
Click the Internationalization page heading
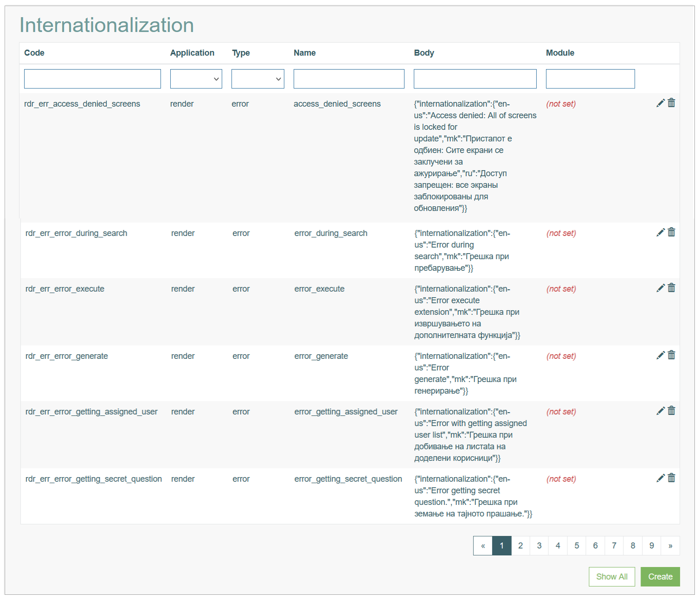(107, 25)
